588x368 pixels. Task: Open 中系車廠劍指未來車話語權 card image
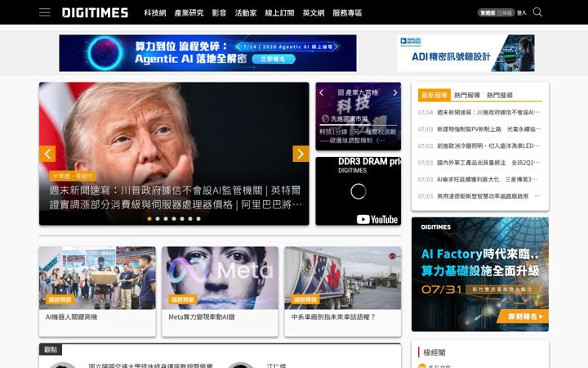pyautogui.click(x=343, y=278)
